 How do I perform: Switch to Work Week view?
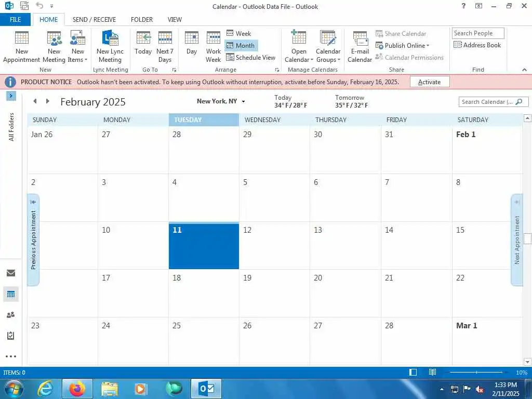pyautogui.click(x=214, y=46)
